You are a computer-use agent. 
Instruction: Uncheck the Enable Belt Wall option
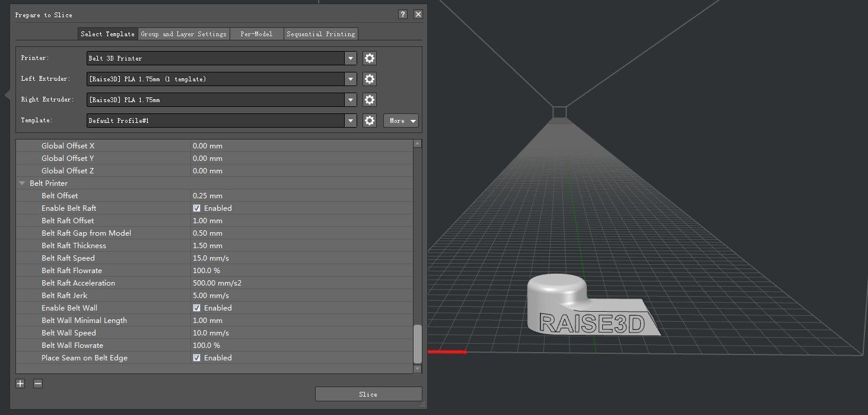(196, 308)
